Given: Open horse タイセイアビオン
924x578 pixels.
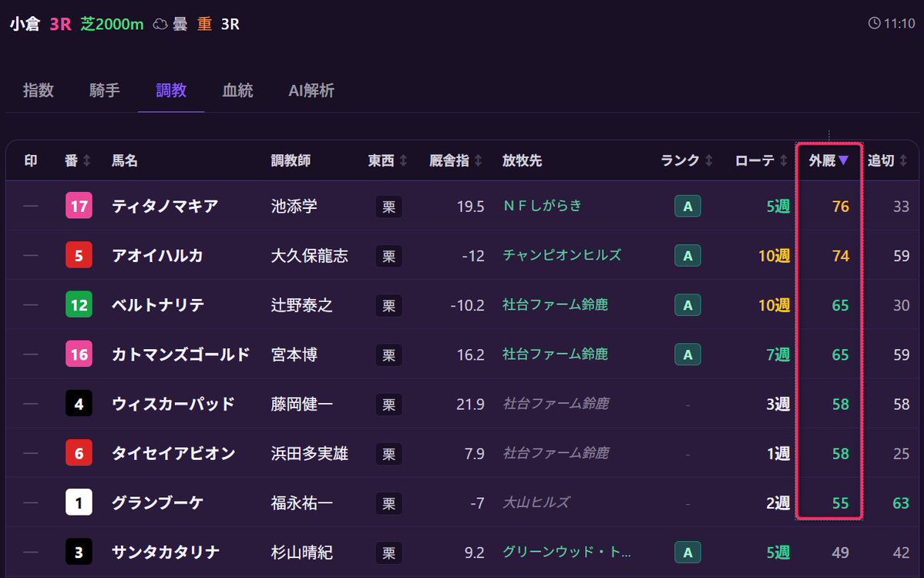Looking at the screenshot, I should pyautogui.click(x=173, y=454).
